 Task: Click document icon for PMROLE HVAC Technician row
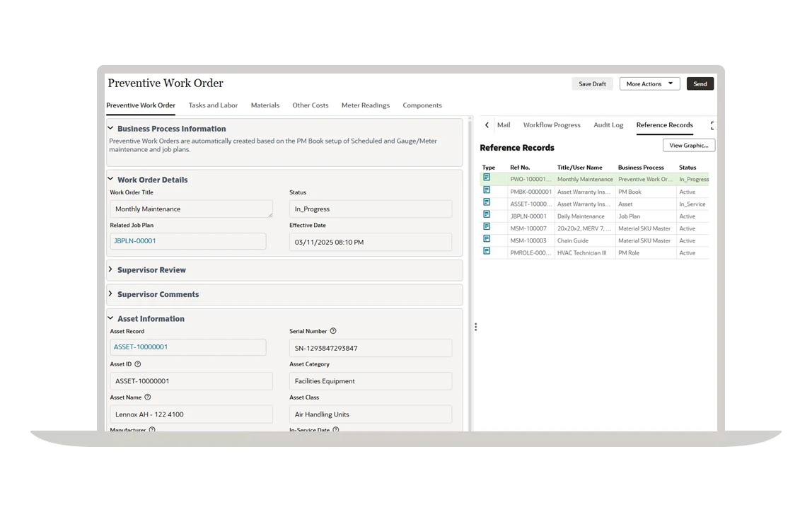tap(487, 251)
